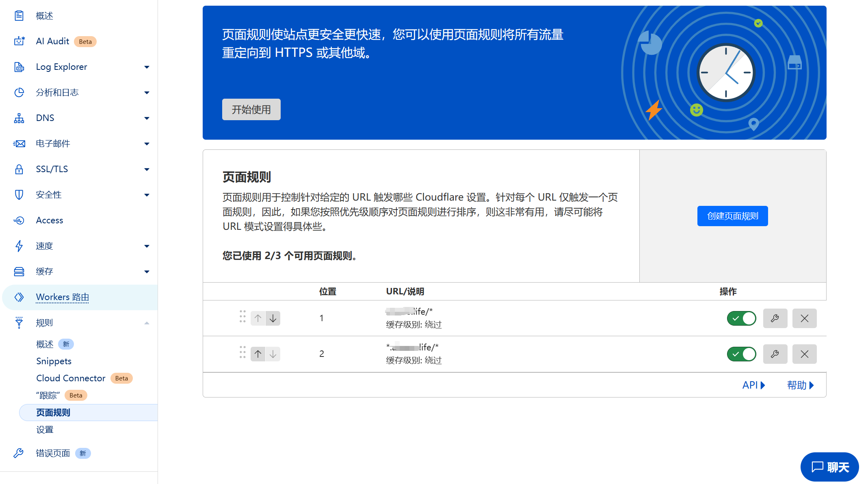Expand the 安全性 menu arrow
This screenshot has width=868, height=484.
point(147,195)
